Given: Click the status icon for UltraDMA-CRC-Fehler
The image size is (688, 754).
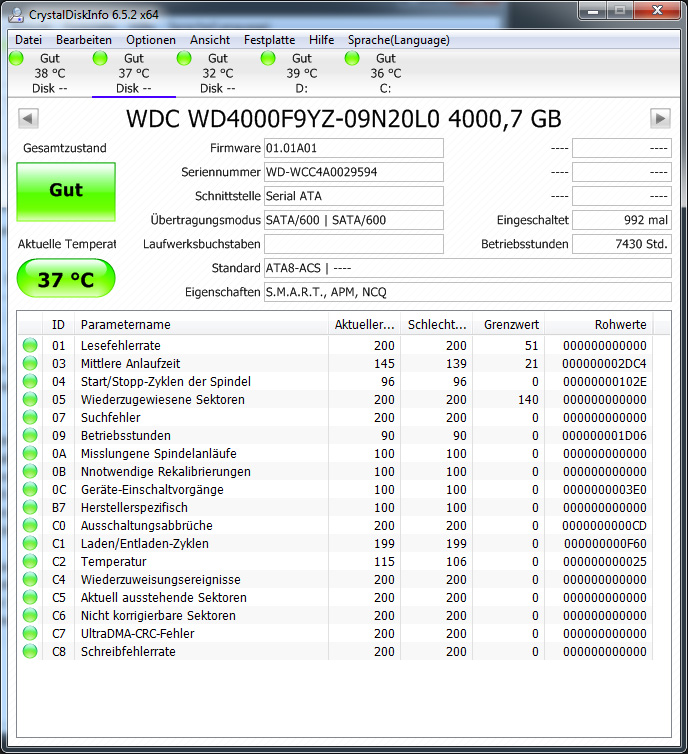Looking at the screenshot, I should point(30,633).
